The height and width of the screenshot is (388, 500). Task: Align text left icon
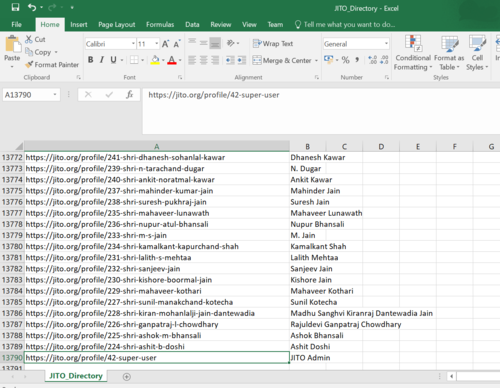tap(192, 60)
